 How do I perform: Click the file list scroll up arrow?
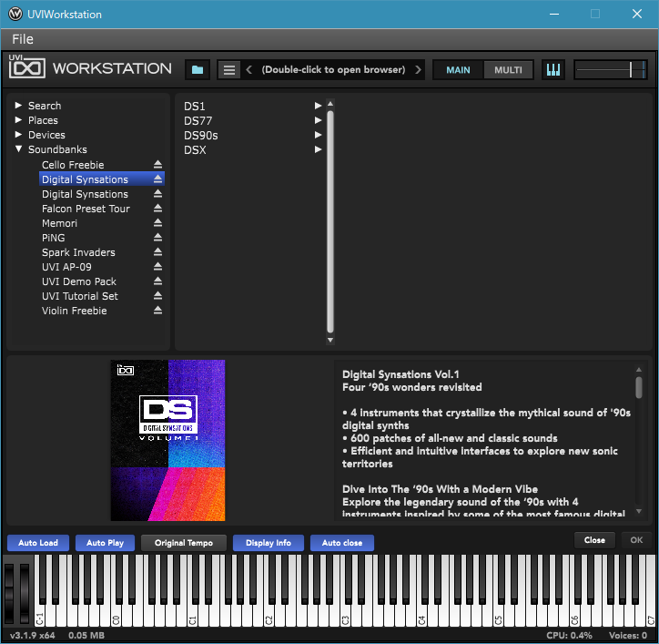tap(330, 104)
